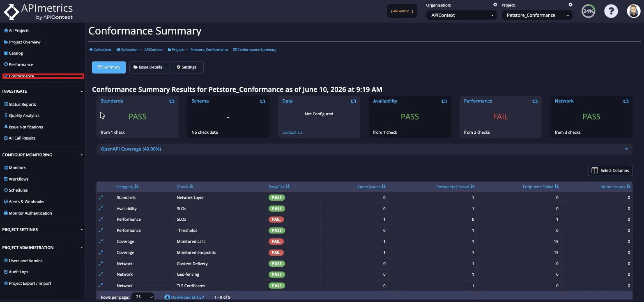Click the 24% usage progress circle
This screenshot has width=644, height=302.
pos(588,11)
